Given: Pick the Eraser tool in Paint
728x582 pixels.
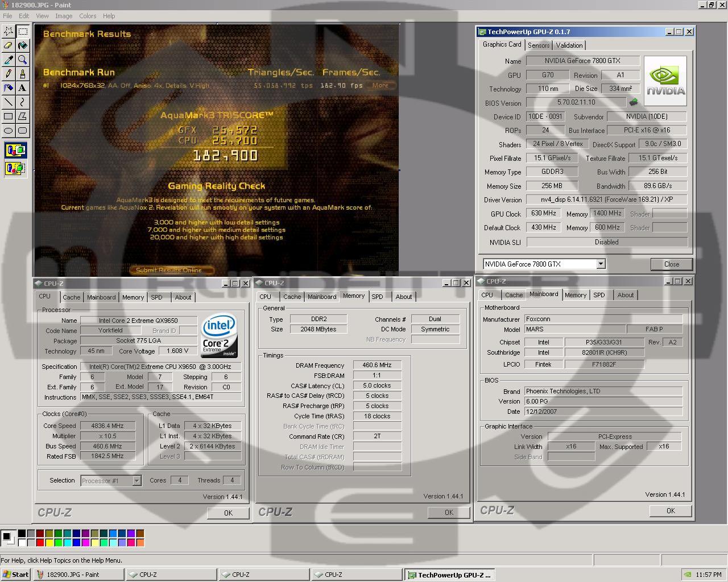Looking at the screenshot, I should pos(9,45).
